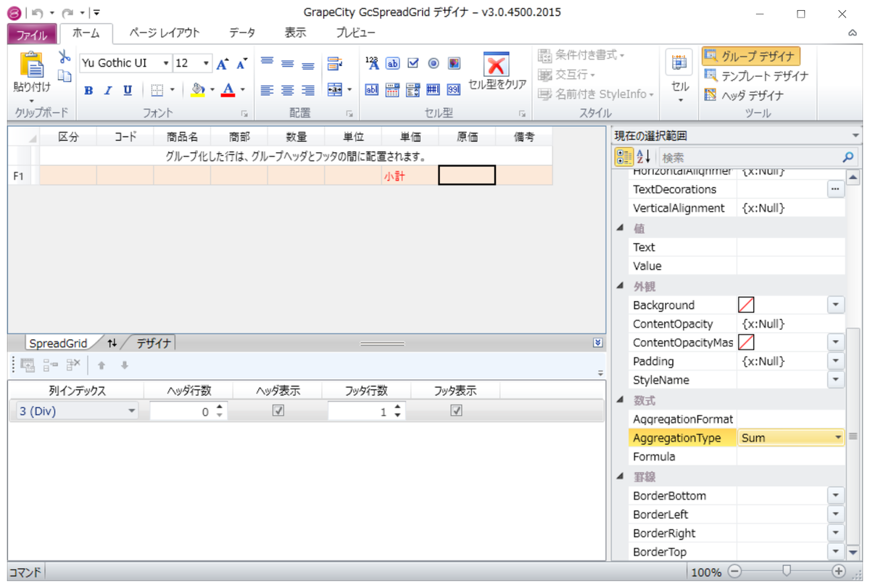The width and height of the screenshot is (870, 588).
Task: Click the Paste (貼り付け) clipboard icon
Action: pos(31,65)
